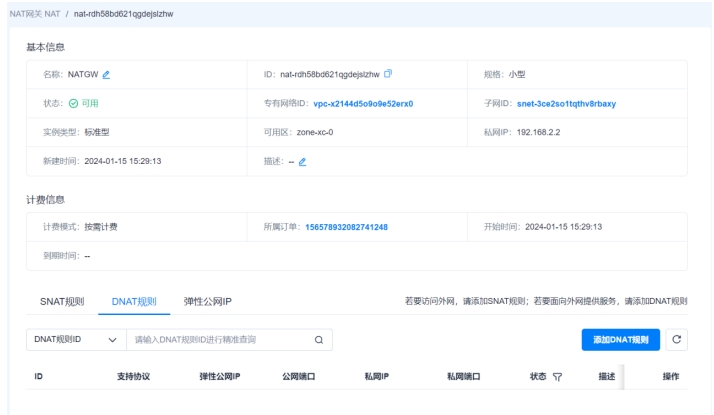
Task: Click the 私网IP column header
Action: click(x=377, y=377)
